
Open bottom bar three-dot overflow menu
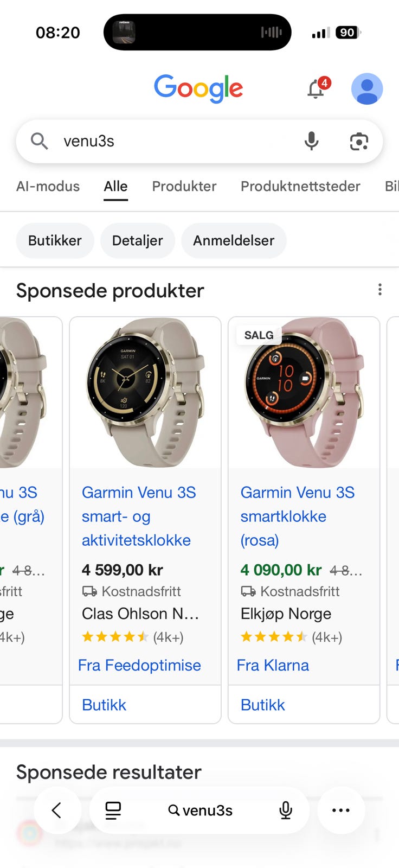pos(341,810)
